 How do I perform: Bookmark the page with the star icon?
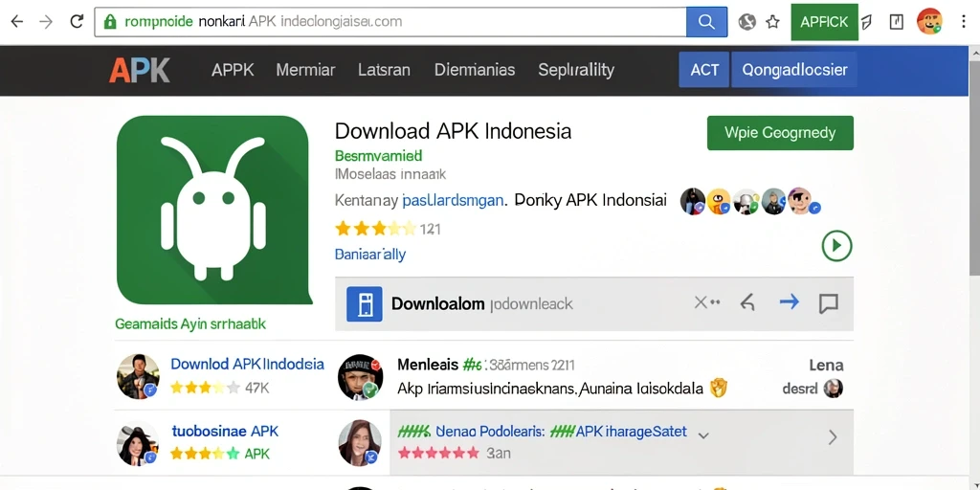coord(773,22)
